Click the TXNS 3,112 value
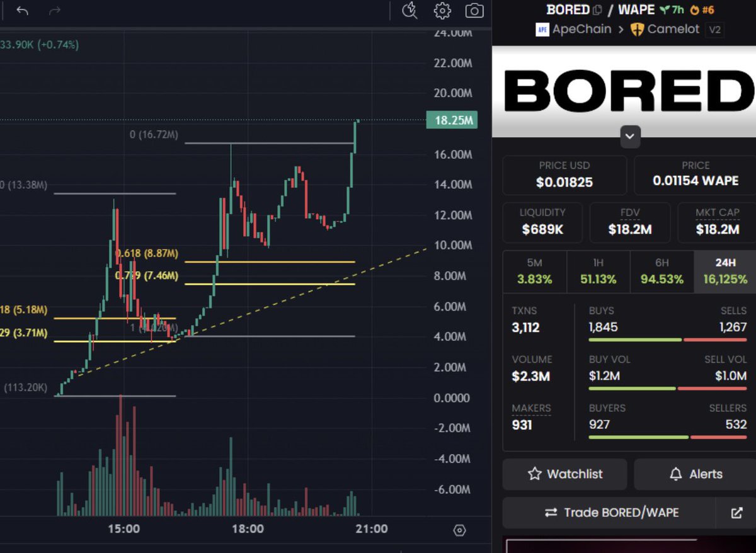 tap(525, 328)
